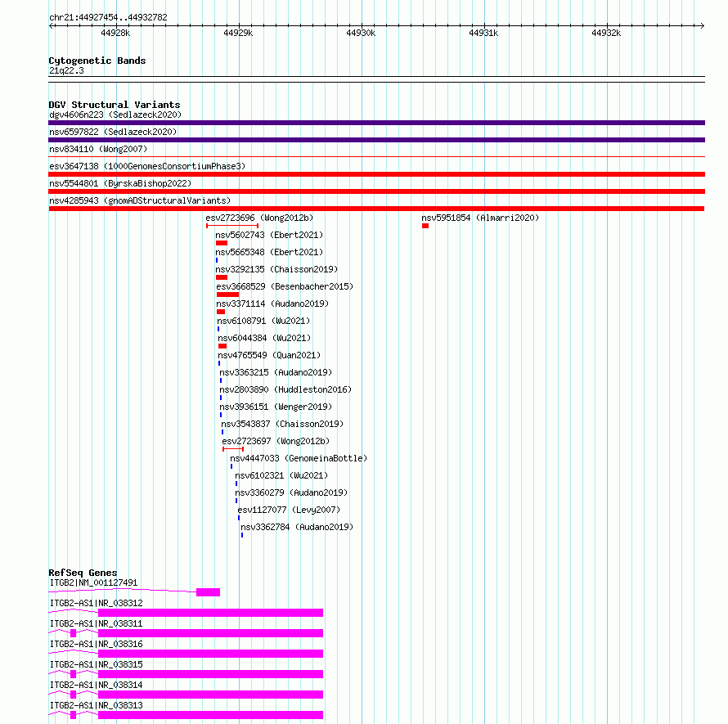The width and height of the screenshot is (728, 724).
Task: Click the red nsv5951854 variant block
Action: [425, 226]
